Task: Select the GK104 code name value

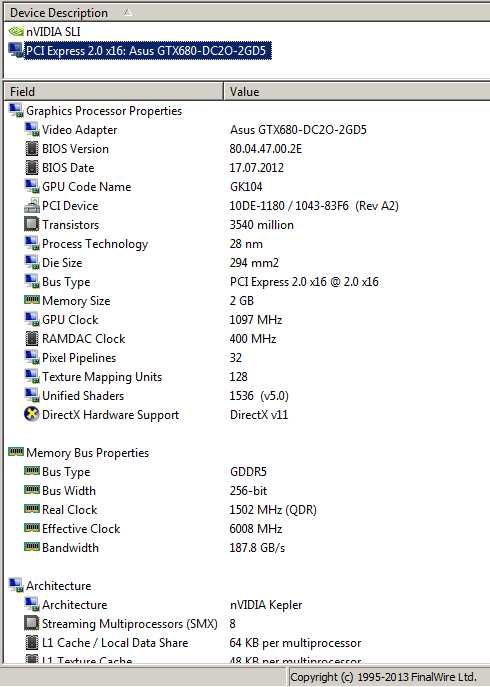Action: [246, 187]
